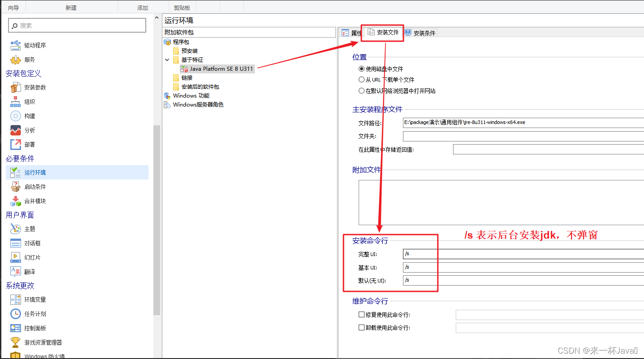Click the Windows 防火墙 sidebar entry
Screen dimensions: 644x359
click(x=45, y=356)
